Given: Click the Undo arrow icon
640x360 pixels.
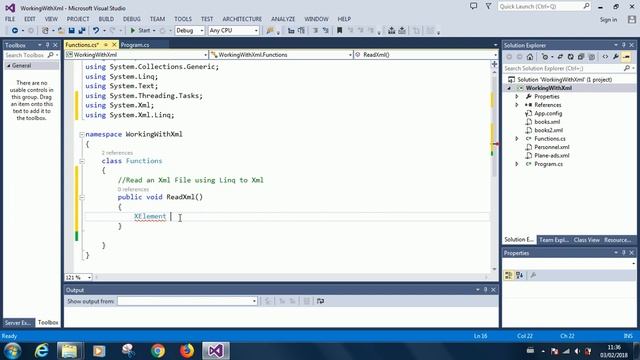Looking at the screenshot, I should (96, 31).
